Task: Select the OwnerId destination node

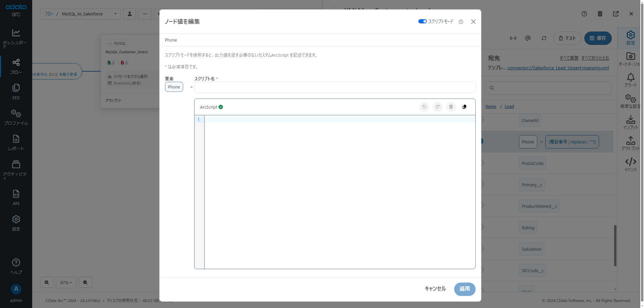Action: click(530, 121)
